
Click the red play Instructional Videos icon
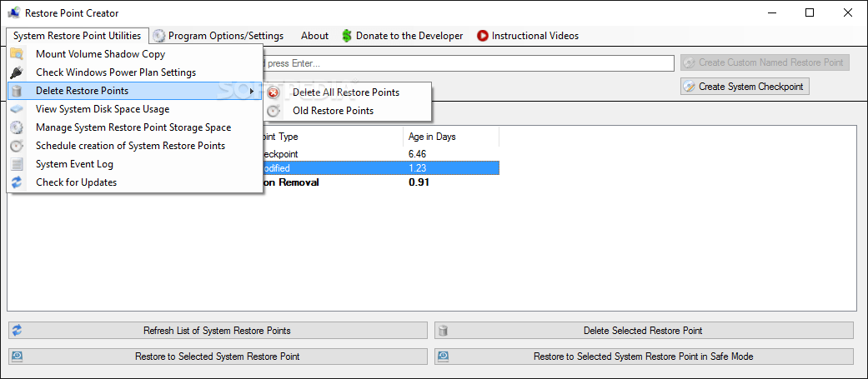(482, 36)
